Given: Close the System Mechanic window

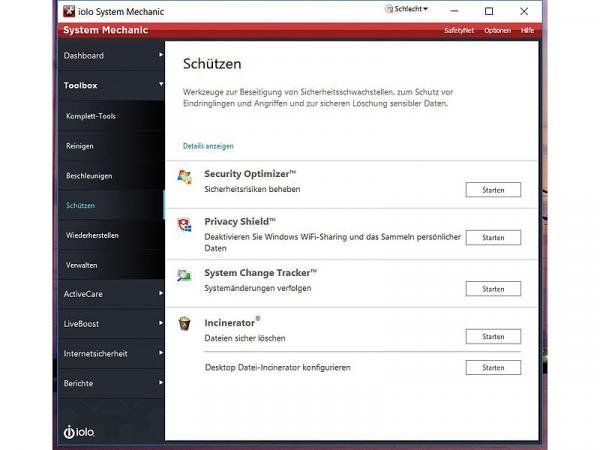Looking at the screenshot, I should pos(524,11).
